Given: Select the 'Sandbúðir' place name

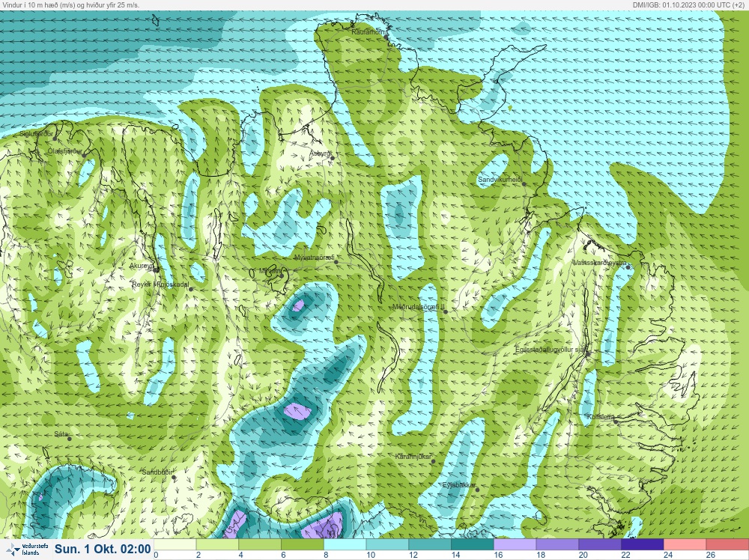Looking at the screenshot, I should [x=157, y=472].
